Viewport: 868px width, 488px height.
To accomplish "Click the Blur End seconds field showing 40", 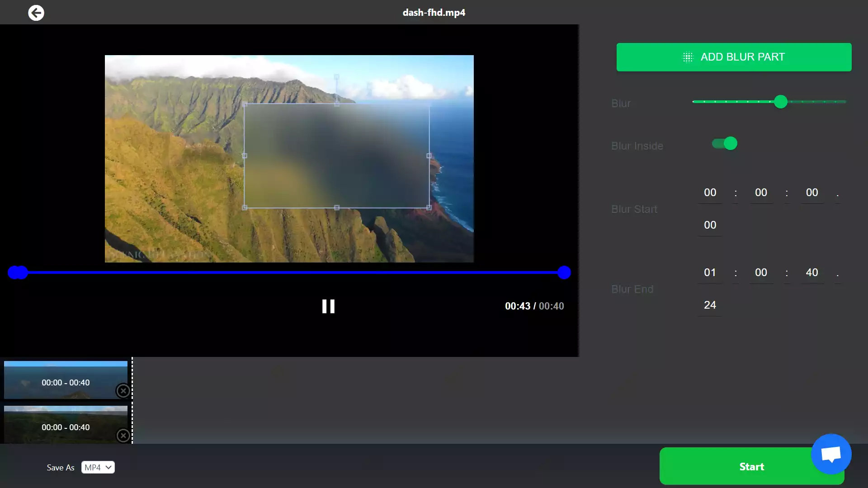I will tap(812, 272).
